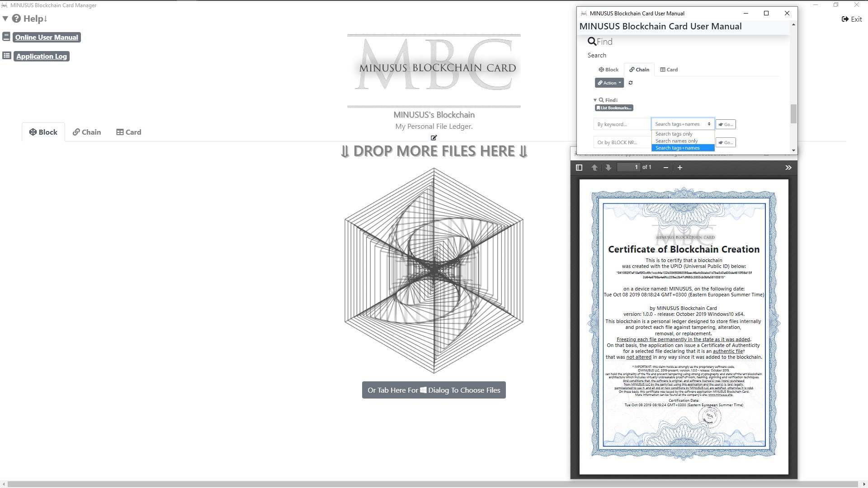The height and width of the screenshot is (488, 868).
Task: Click the Or by BLOCK № input field
Action: point(622,142)
